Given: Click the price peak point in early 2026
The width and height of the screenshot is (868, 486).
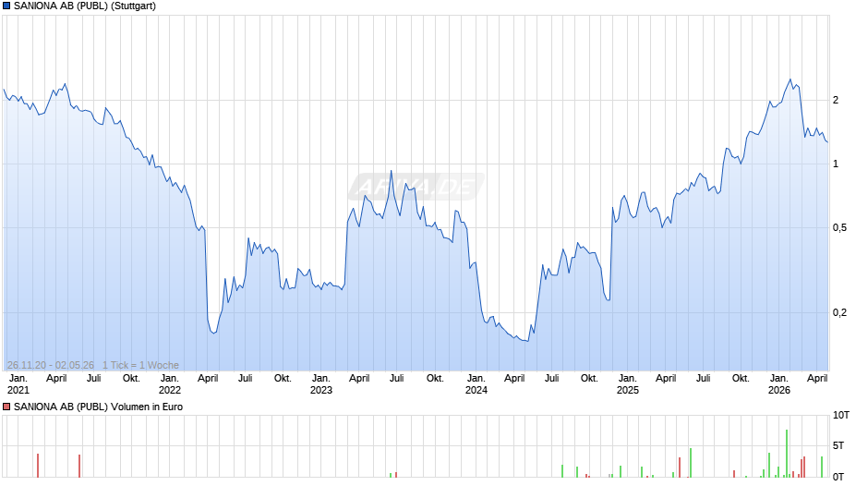Looking at the screenshot, I should pos(790,79).
